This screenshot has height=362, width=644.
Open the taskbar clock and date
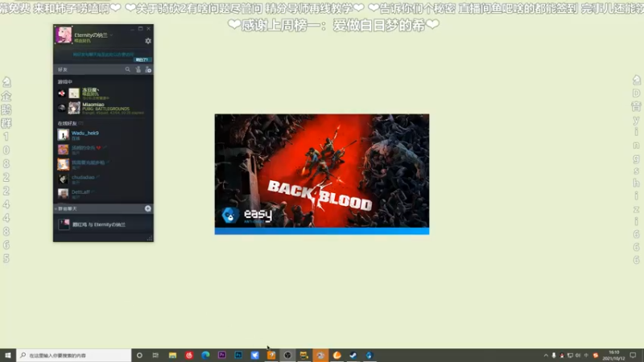click(x=613, y=356)
